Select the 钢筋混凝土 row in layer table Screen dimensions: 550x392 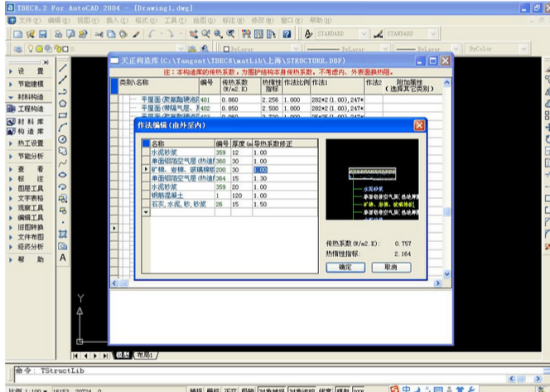click(x=229, y=196)
